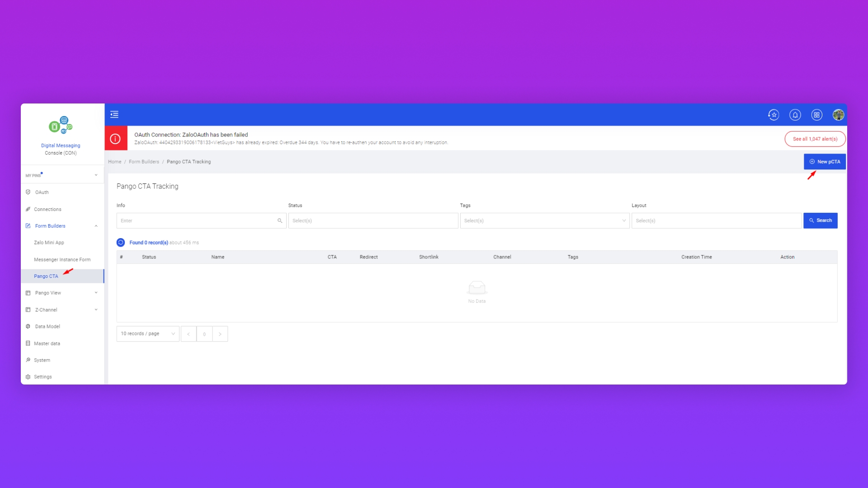Click the Form Builders breadcrumb link
Viewport: 868px width, 488px height.
coord(144,162)
